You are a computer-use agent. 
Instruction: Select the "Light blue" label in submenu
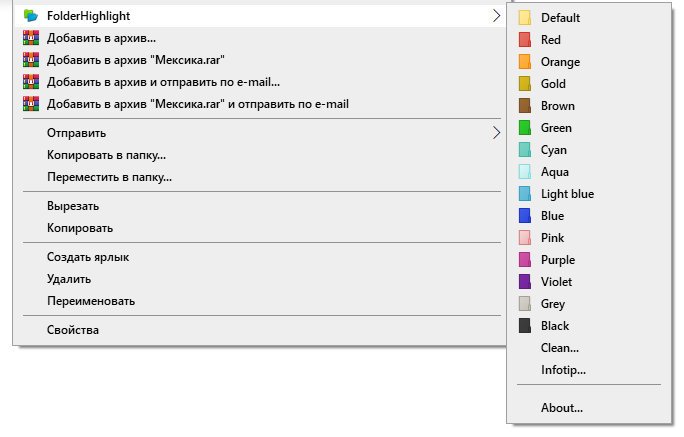[567, 194]
